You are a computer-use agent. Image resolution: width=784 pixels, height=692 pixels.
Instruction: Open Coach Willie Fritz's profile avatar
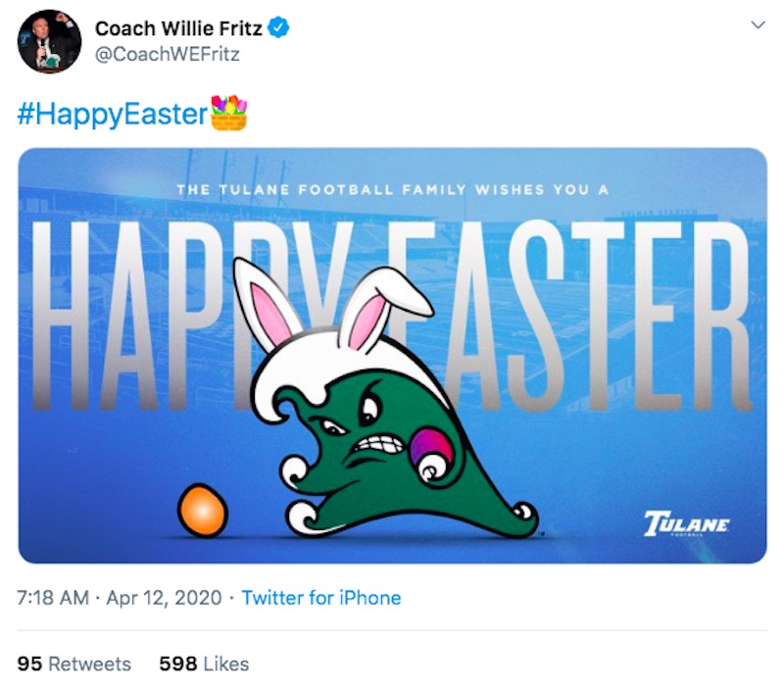[x=49, y=41]
